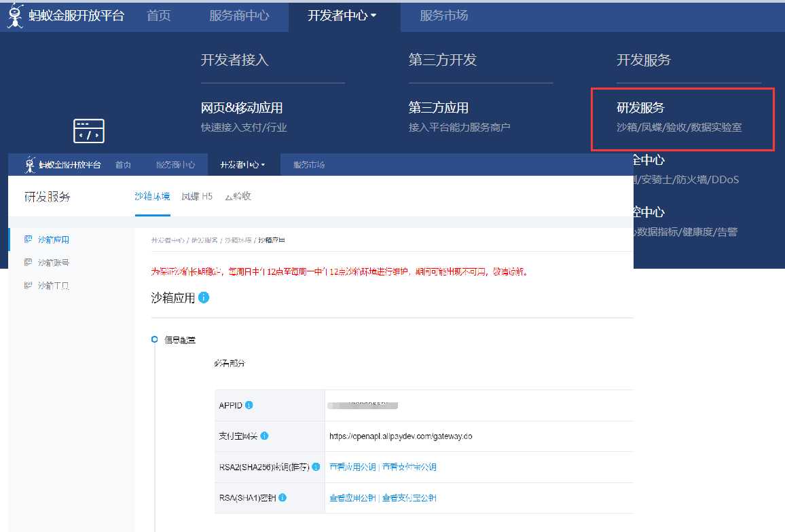Click the 信息配置 step circle marker
The width and height of the screenshot is (785, 532).
(155, 339)
